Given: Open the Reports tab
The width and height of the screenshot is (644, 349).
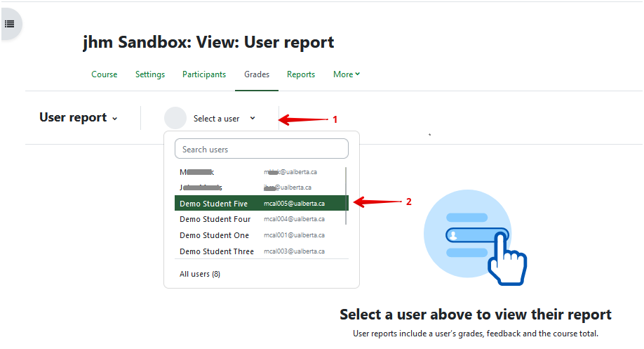Looking at the screenshot, I should (x=301, y=74).
